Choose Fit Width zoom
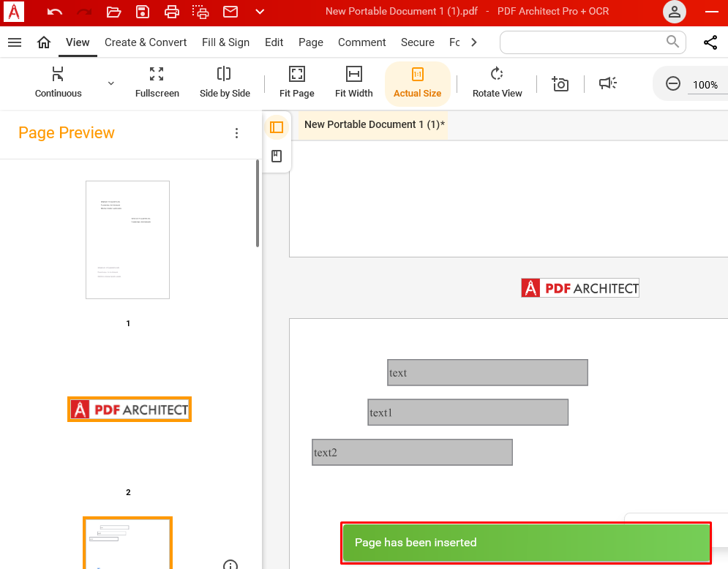Viewport: 728px width, 569px height. [354, 82]
